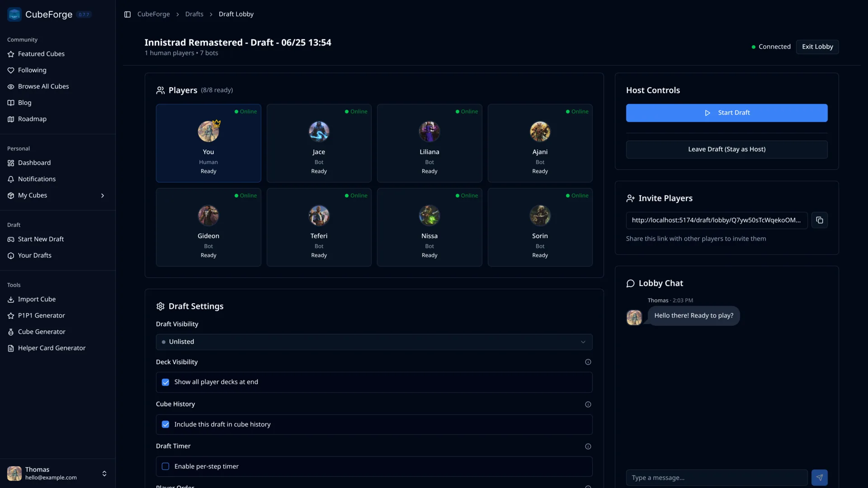Click the Hello there! Ready to play? message
This screenshot has width=868, height=488.
[693, 316]
